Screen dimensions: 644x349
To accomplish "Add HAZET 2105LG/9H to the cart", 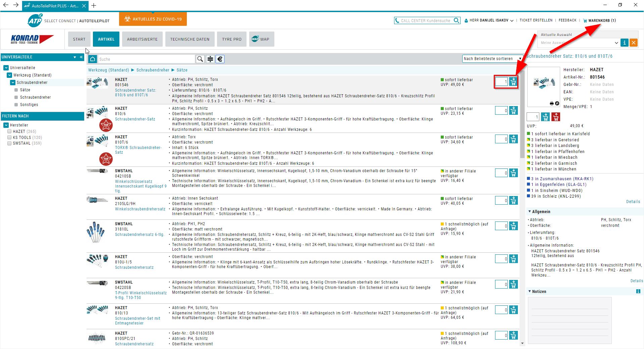I will point(513,200).
